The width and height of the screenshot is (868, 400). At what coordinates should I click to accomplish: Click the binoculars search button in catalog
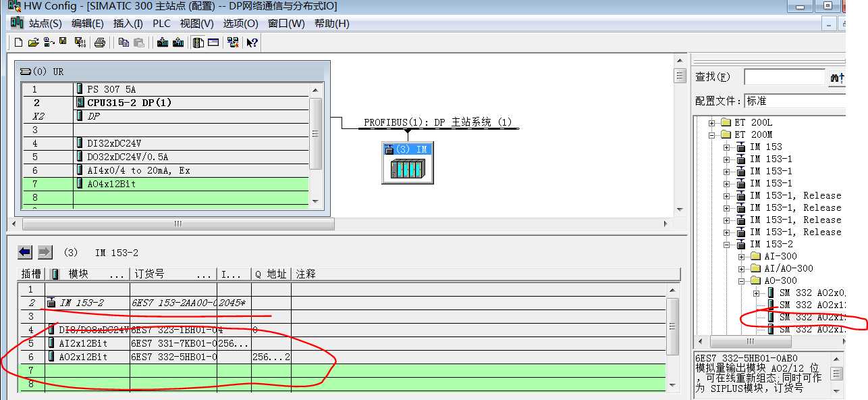837,78
